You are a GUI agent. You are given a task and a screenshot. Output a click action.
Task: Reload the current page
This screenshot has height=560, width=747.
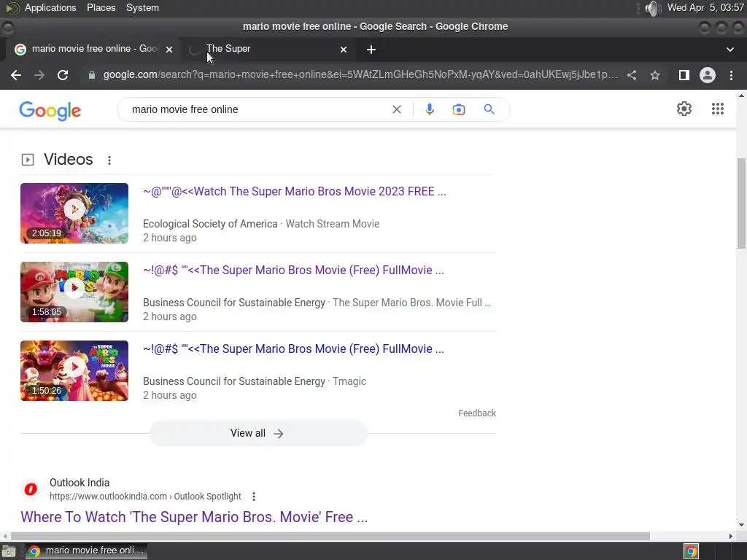pos(63,75)
